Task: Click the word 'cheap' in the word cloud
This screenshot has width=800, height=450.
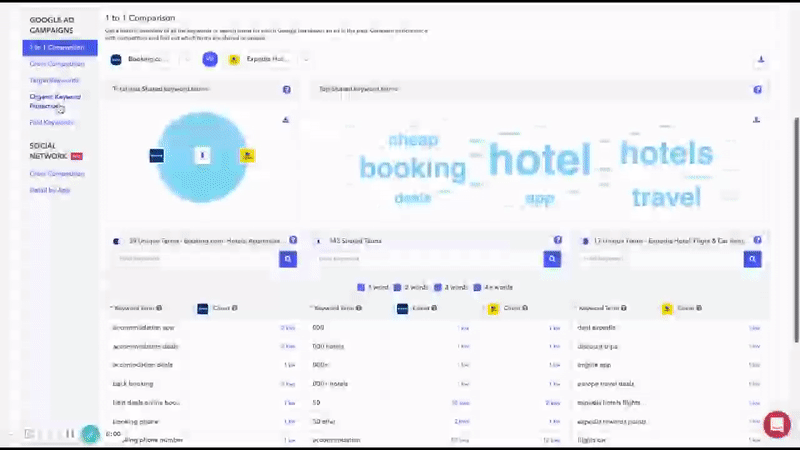Action: click(413, 140)
